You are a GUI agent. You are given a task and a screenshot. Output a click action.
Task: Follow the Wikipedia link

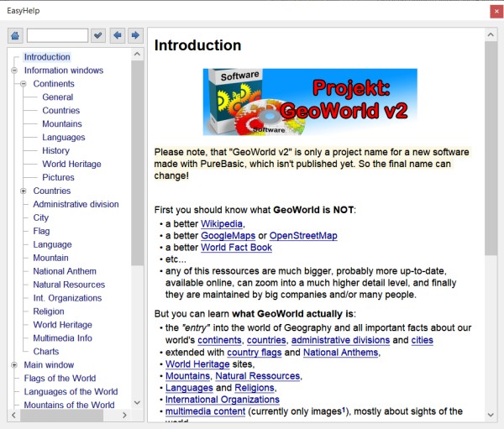click(222, 223)
